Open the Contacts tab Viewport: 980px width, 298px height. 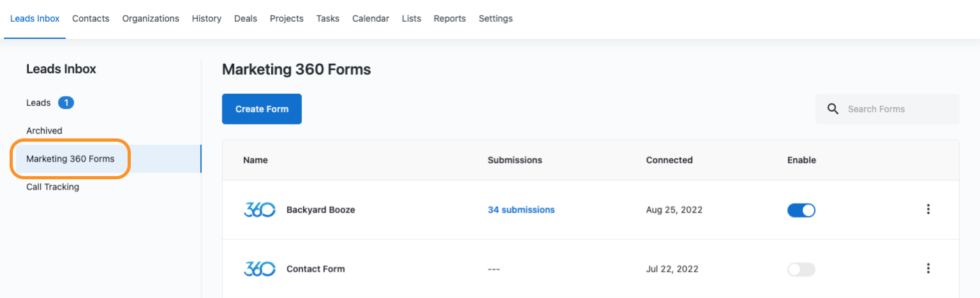click(91, 19)
